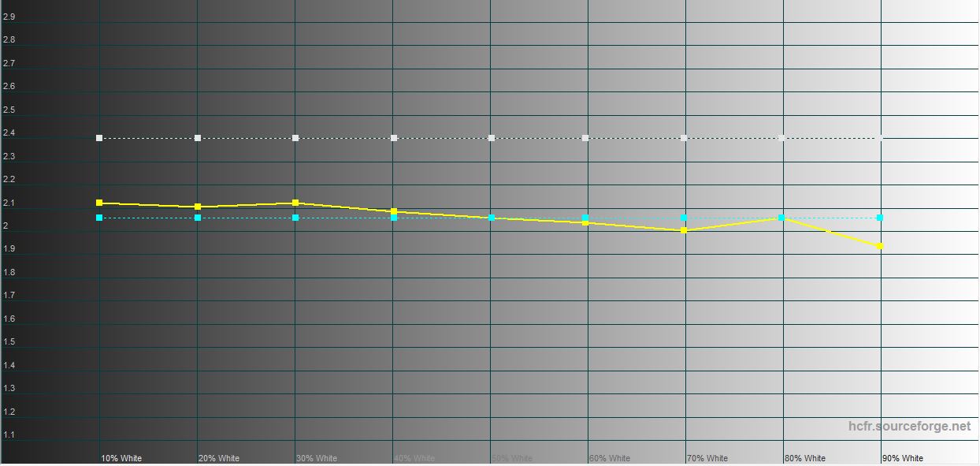Select the cyan marker at 30% White
The image size is (980, 466).
pyautogui.click(x=295, y=218)
